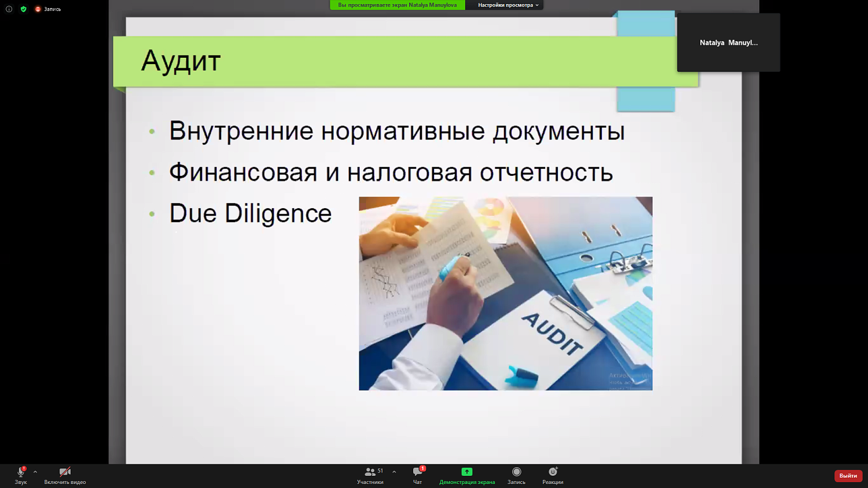The height and width of the screenshot is (488, 868).
Task: Click the slide title 'Аудит'
Action: click(x=181, y=61)
